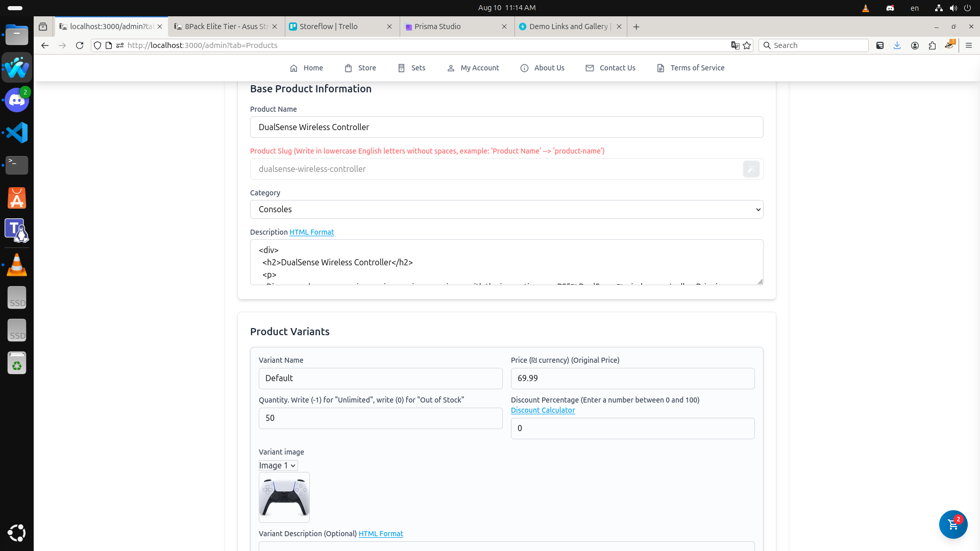The image size is (980, 551).
Task: Open VLC media player from the dock
Action: [17, 265]
